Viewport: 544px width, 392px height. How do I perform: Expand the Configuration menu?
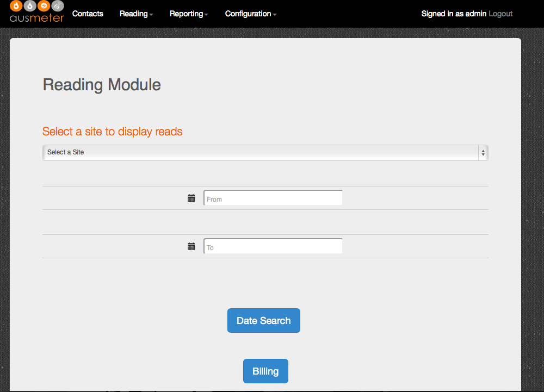(250, 14)
